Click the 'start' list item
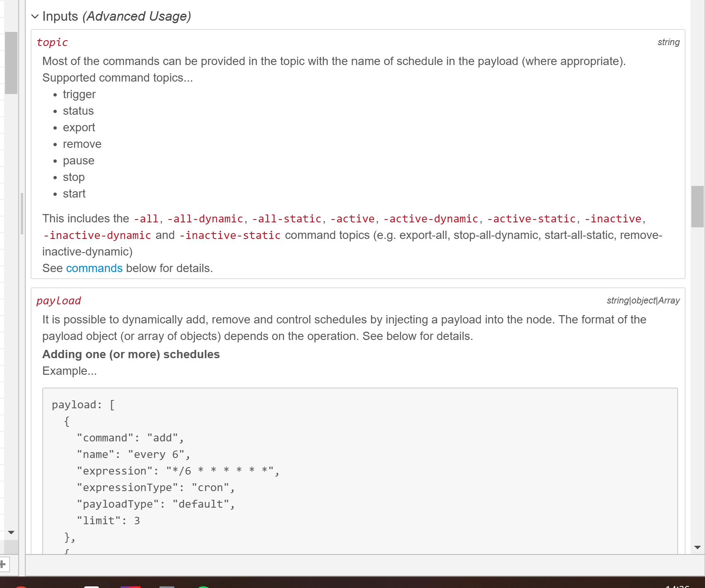 pyautogui.click(x=74, y=194)
